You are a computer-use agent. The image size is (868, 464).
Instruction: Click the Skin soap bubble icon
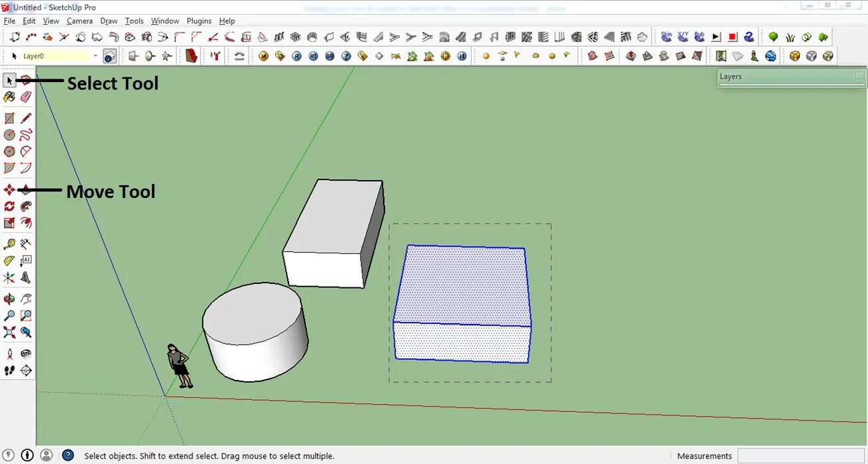[x=666, y=37]
